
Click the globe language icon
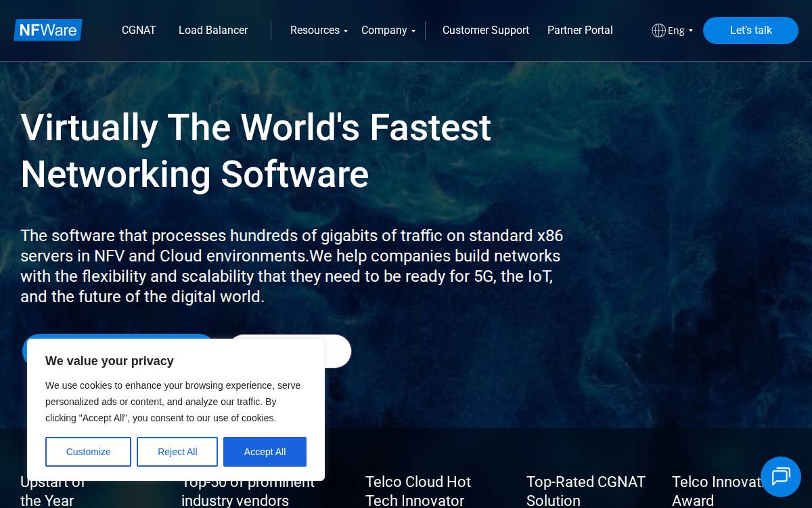pyautogui.click(x=658, y=30)
